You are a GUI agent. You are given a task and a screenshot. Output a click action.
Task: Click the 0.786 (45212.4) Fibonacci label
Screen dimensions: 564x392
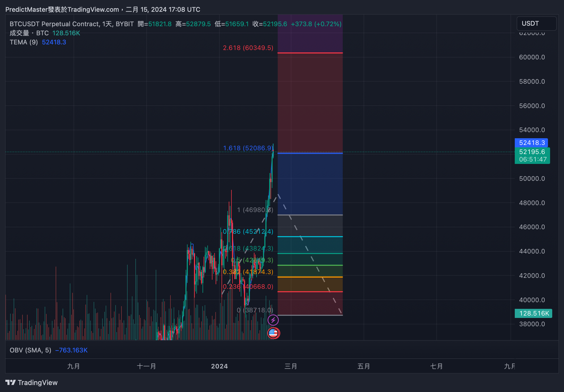pos(248,232)
